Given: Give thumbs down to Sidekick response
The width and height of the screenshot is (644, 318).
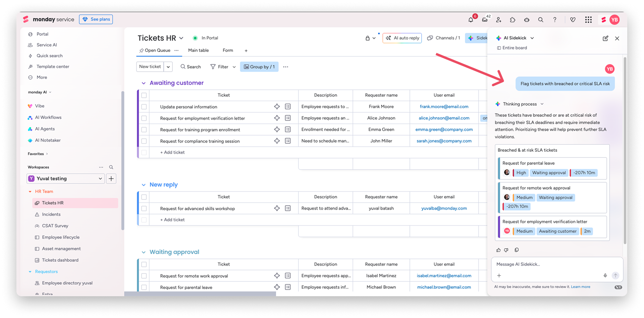Looking at the screenshot, I should [x=506, y=250].
